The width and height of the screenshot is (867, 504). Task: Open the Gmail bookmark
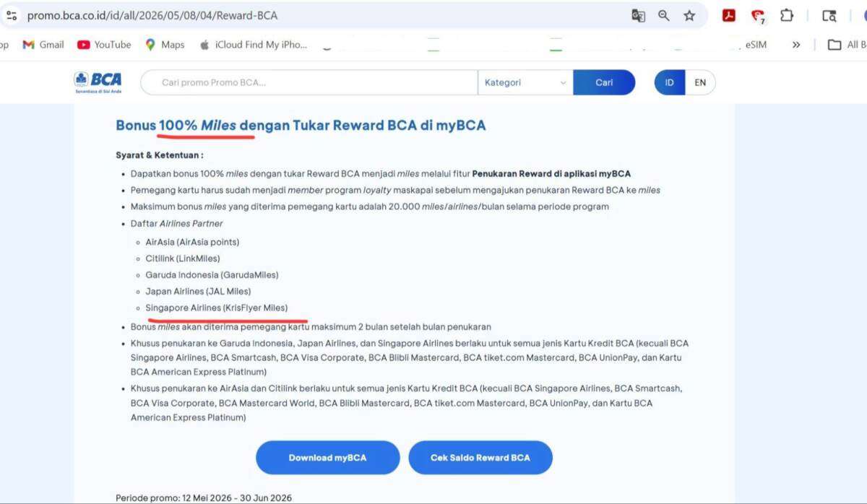pos(43,45)
